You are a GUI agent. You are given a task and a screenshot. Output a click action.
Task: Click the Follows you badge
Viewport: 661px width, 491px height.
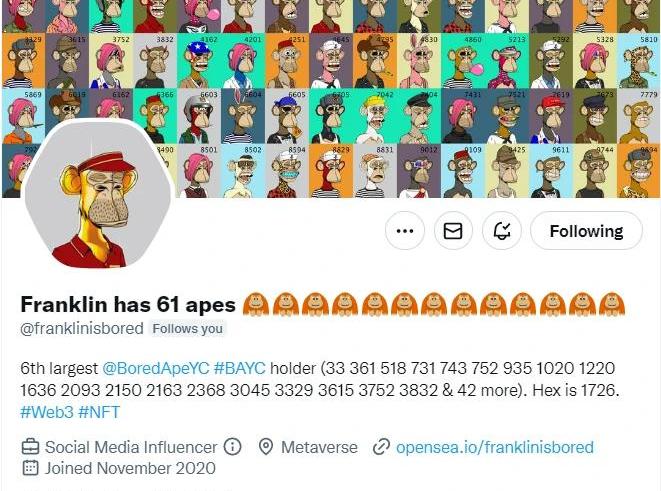(188, 328)
